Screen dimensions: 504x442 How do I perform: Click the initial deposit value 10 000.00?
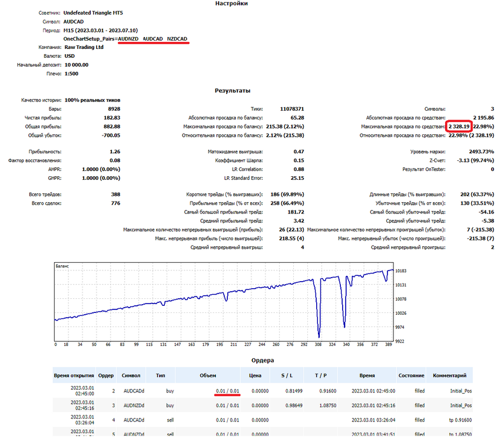[77, 65]
